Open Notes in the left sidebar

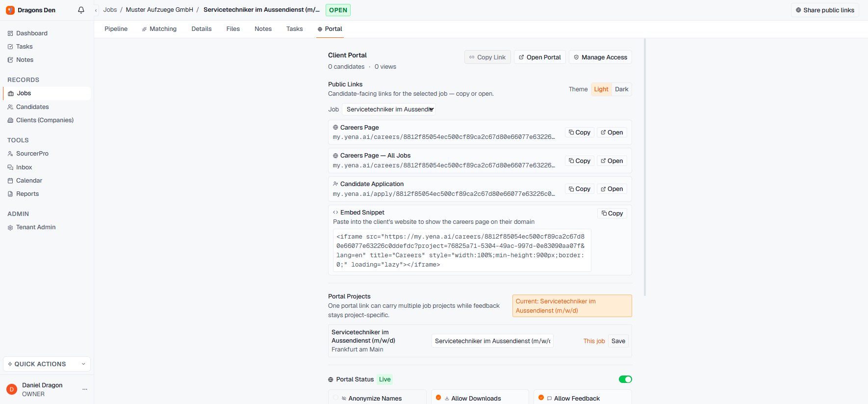pos(25,60)
